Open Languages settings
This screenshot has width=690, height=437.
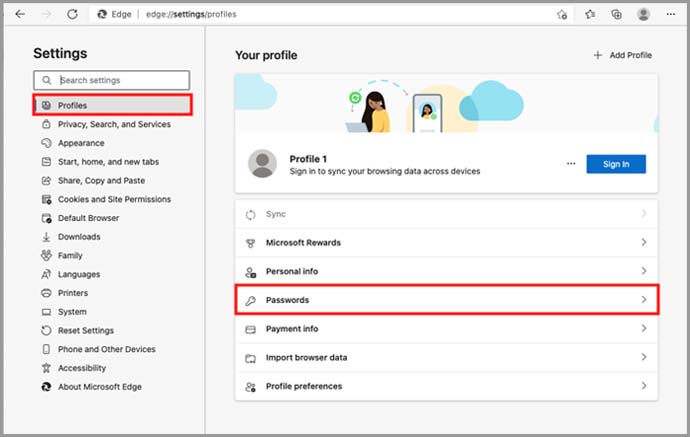[x=79, y=274]
